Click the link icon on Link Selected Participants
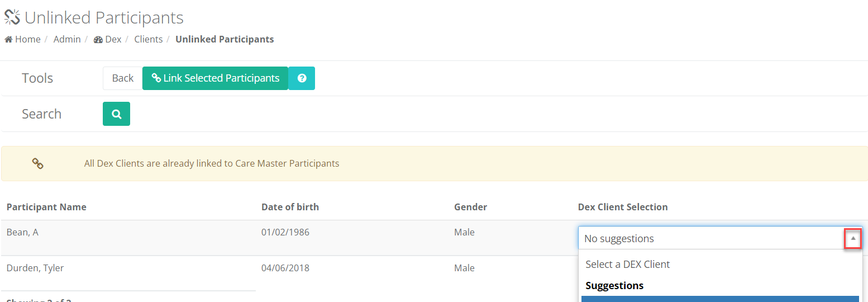 [156, 78]
